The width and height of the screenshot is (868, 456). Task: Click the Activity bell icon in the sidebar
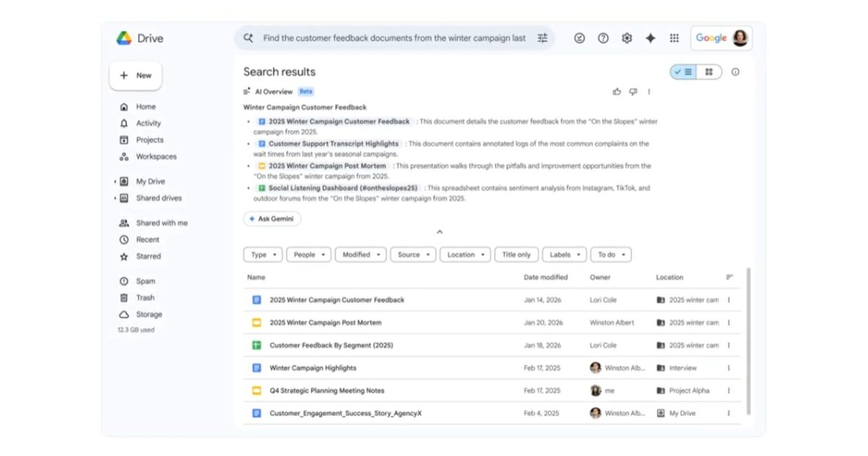[124, 123]
